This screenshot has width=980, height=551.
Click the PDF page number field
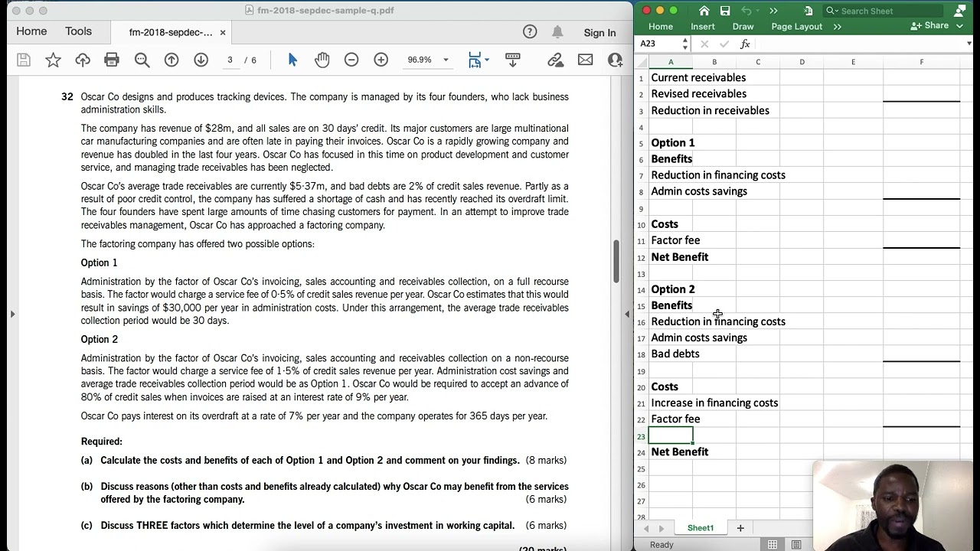click(x=230, y=60)
